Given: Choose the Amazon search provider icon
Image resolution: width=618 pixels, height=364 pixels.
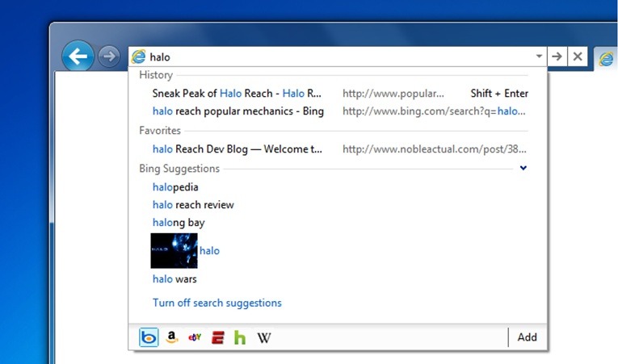Looking at the screenshot, I should click(171, 337).
